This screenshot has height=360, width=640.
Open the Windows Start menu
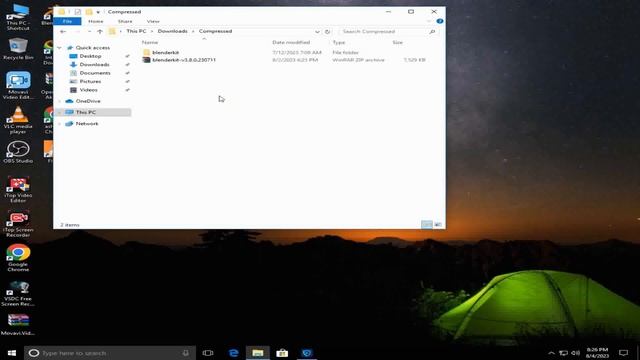pos(11,353)
